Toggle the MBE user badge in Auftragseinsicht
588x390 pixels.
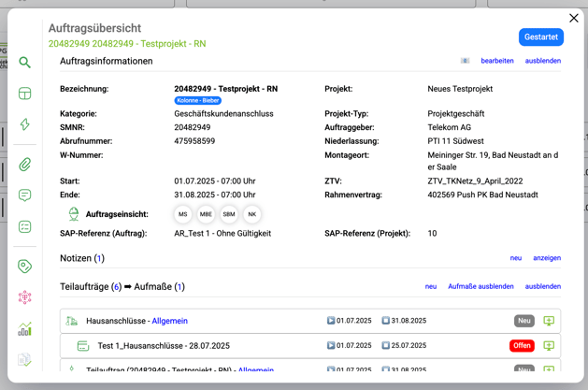(x=206, y=214)
